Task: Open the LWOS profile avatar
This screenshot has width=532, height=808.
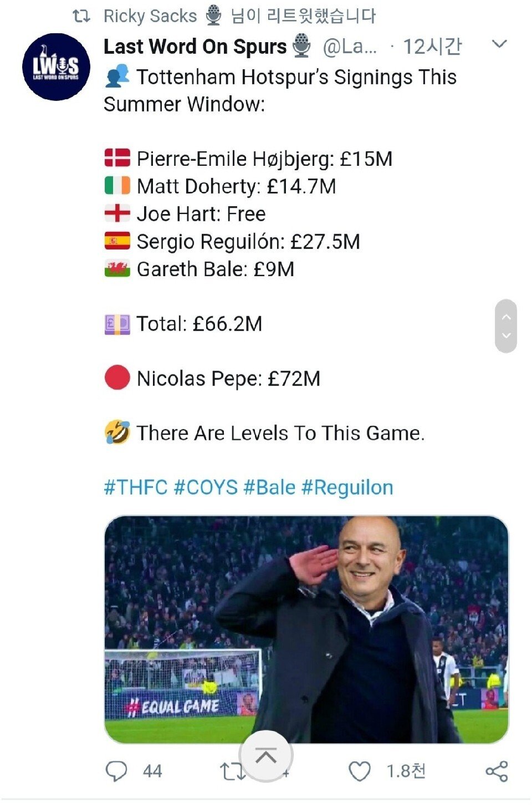Action: (56, 67)
